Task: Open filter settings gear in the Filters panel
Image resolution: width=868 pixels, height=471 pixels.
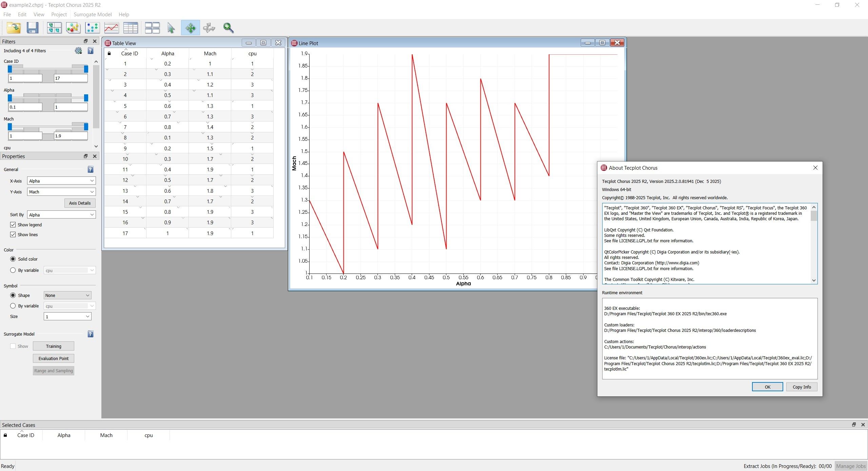Action: tap(78, 51)
